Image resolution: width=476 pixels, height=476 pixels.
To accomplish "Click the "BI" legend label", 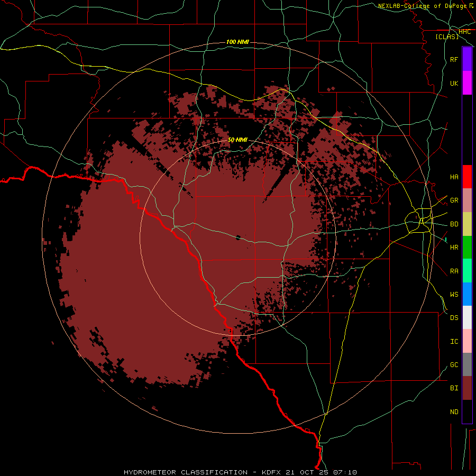I will [x=454, y=388].
